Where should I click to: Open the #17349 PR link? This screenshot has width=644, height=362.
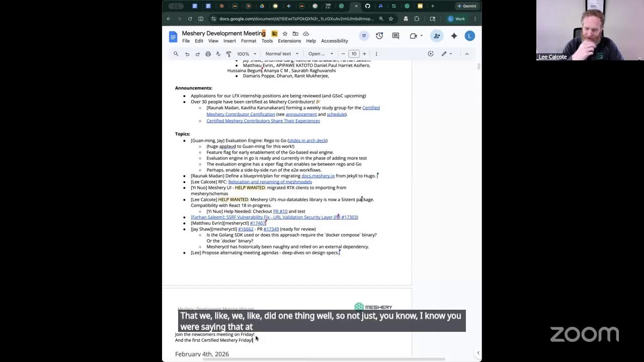271,229
